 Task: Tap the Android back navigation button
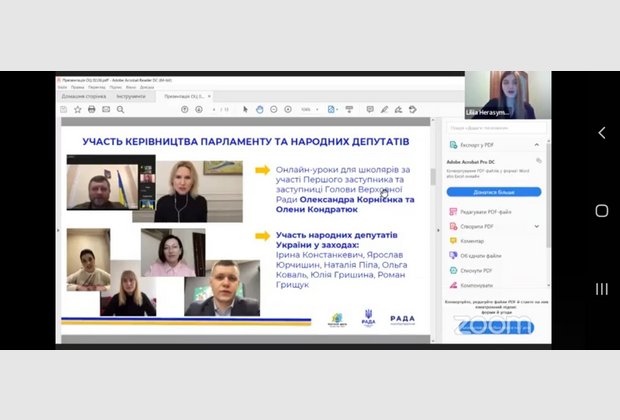(601, 133)
